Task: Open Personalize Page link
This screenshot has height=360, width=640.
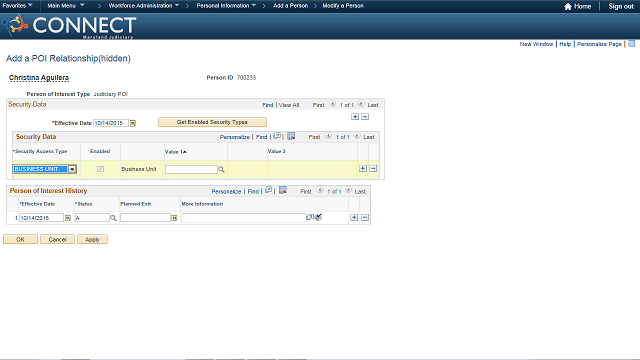Action: [599, 44]
